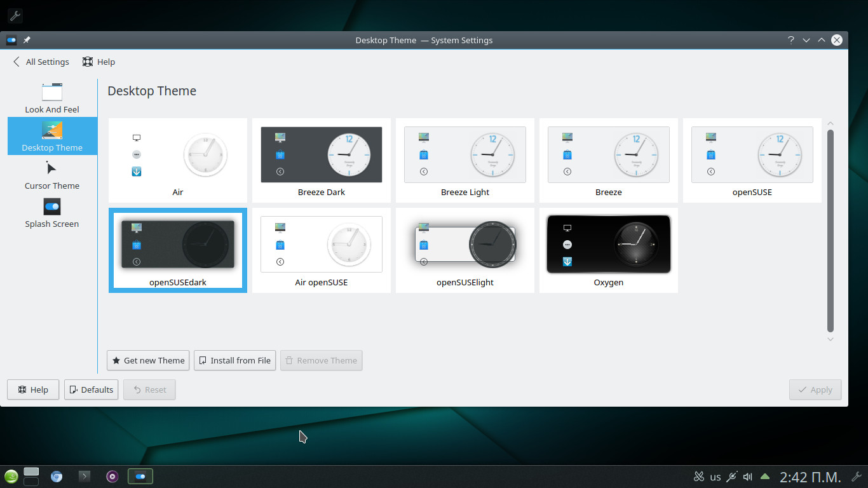Open the openSUSE application launcher in taskbar
Image resolution: width=868 pixels, height=488 pixels.
point(11,477)
